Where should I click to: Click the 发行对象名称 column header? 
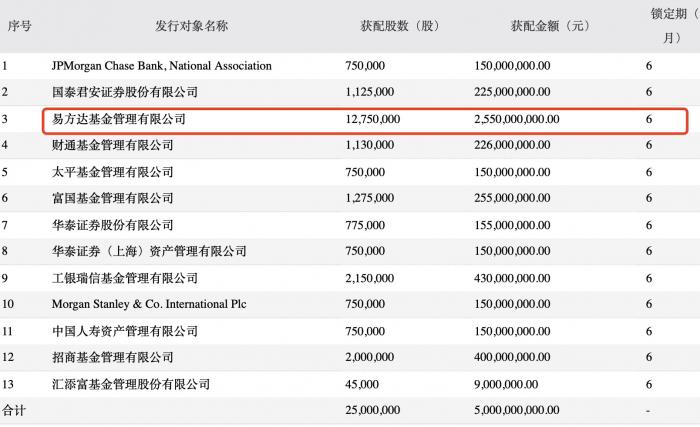pyautogui.click(x=192, y=25)
